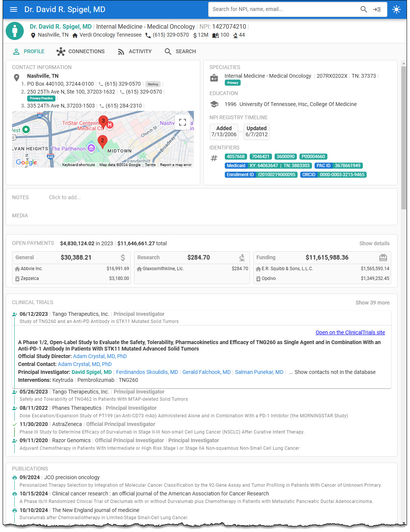Viewport: 410px width, 532px height.
Task: Show 39 more clinical trials
Action: click(372, 303)
